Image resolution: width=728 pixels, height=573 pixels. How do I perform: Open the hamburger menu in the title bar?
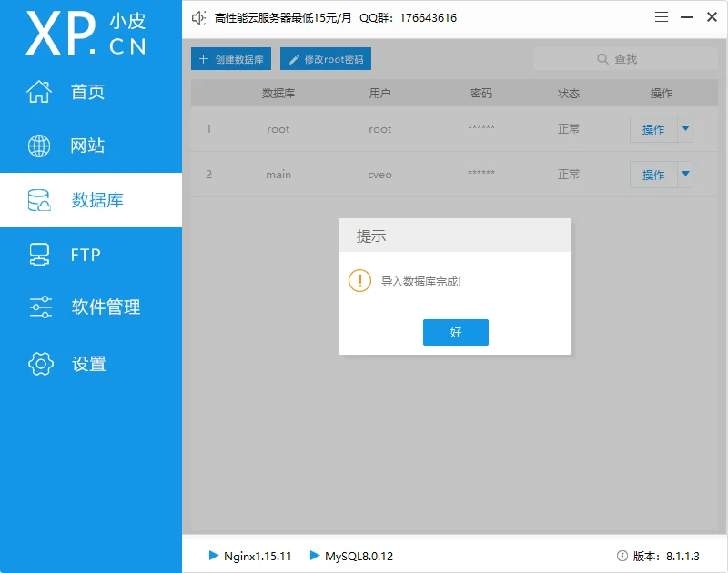pyautogui.click(x=662, y=18)
